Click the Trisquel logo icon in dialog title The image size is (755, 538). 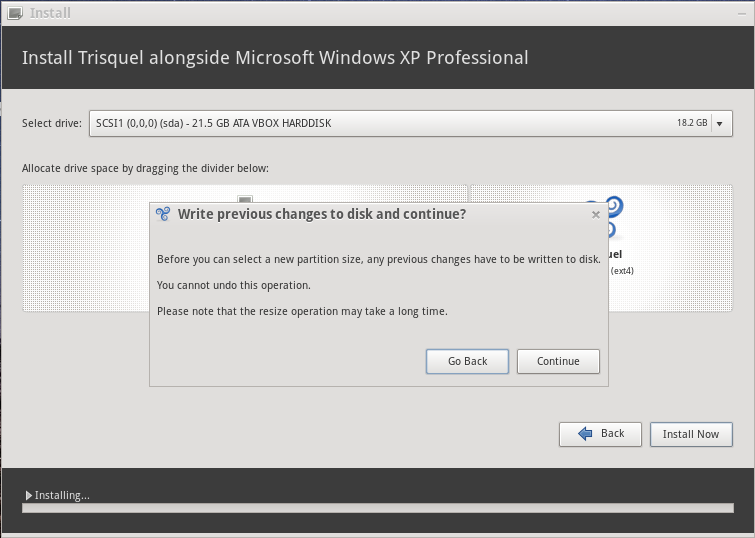[x=163, y=214]
